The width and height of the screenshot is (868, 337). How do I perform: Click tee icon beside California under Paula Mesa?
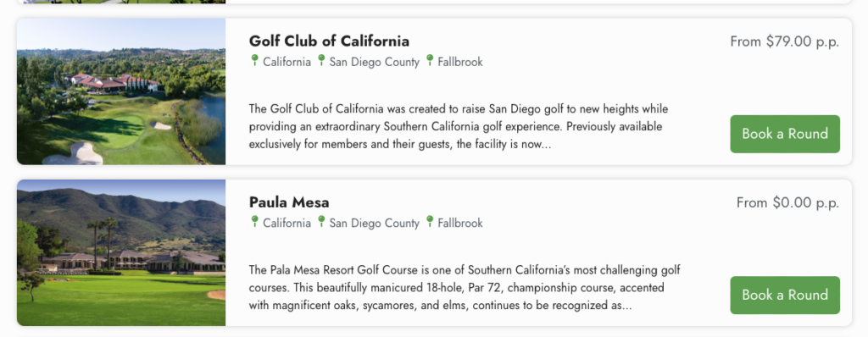point(254,221)
